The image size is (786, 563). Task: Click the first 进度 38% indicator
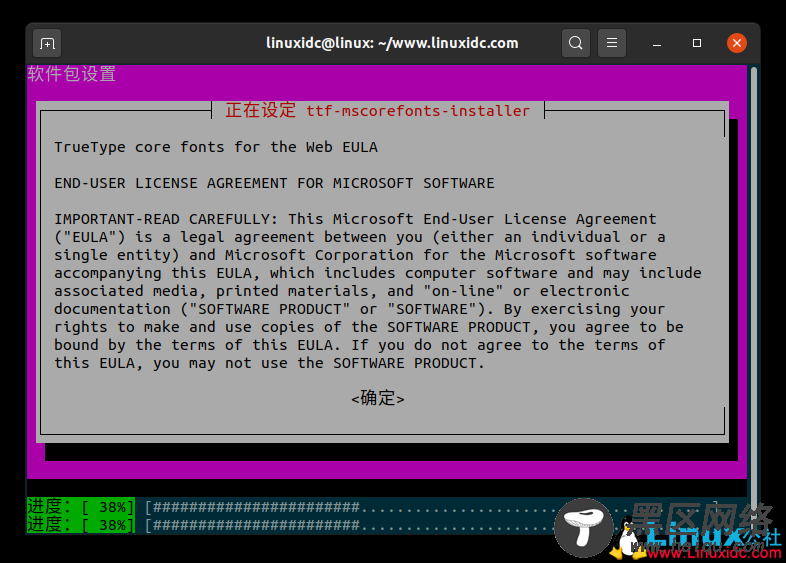81,507
